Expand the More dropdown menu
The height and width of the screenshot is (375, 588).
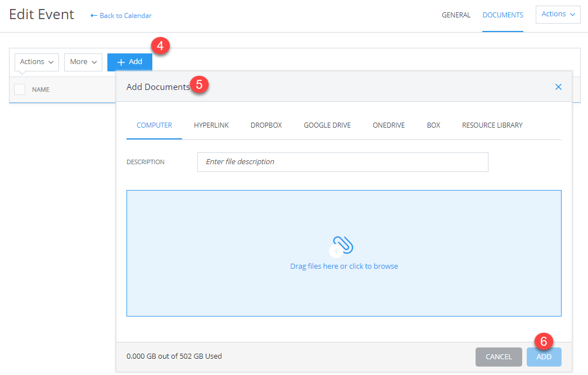coord(83,62)
